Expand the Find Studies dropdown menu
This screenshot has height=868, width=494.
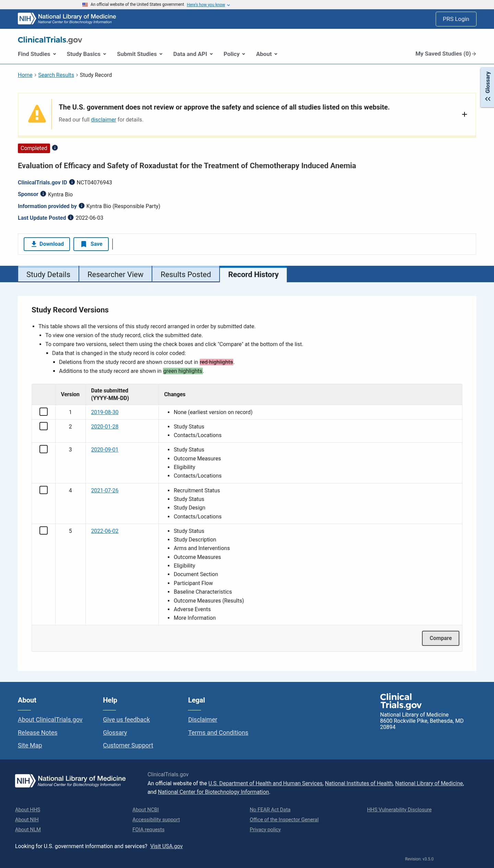[37, 54]
